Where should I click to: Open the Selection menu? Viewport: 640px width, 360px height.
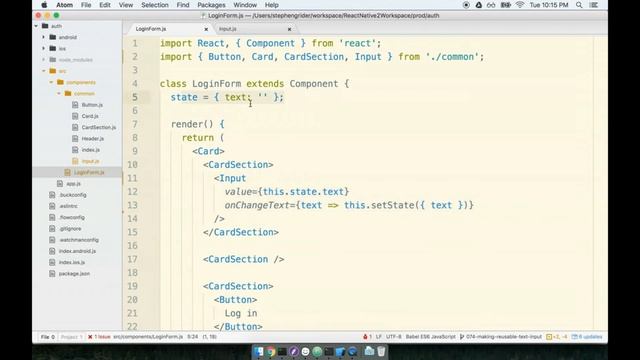tap(155, 5)
